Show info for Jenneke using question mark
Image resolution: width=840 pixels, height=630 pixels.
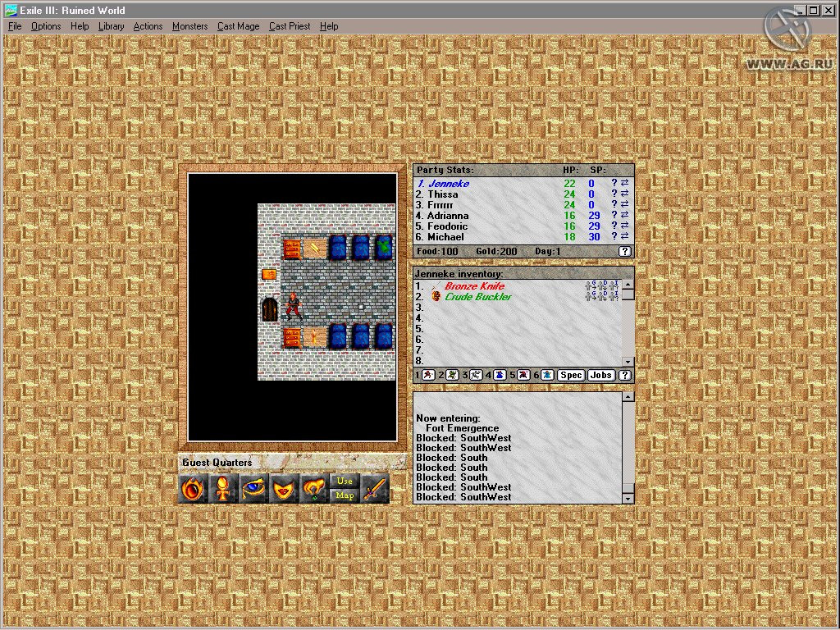point(614,183)
